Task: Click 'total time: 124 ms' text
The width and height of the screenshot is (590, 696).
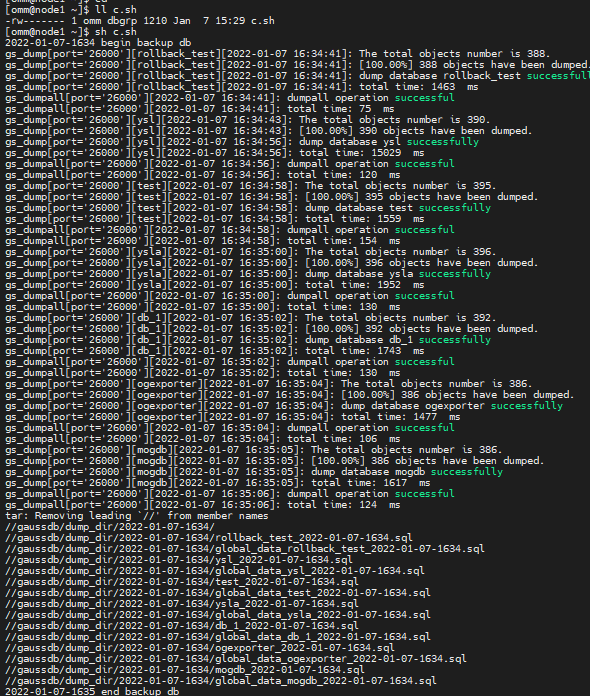Action: point(344,505)
